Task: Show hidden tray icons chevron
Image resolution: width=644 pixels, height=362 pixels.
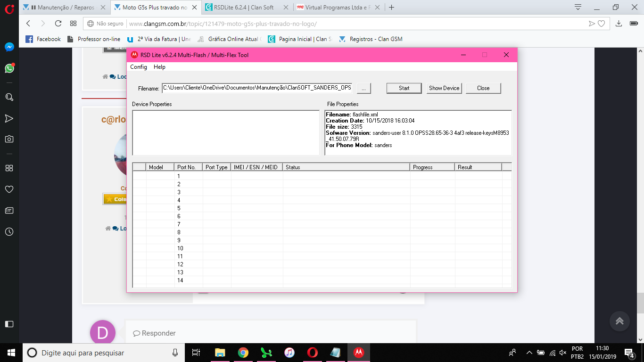Action: click(x=529, y=353)
